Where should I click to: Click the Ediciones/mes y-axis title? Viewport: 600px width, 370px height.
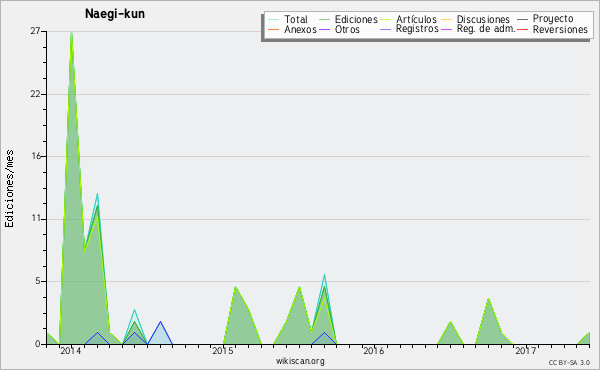[9, 189]
